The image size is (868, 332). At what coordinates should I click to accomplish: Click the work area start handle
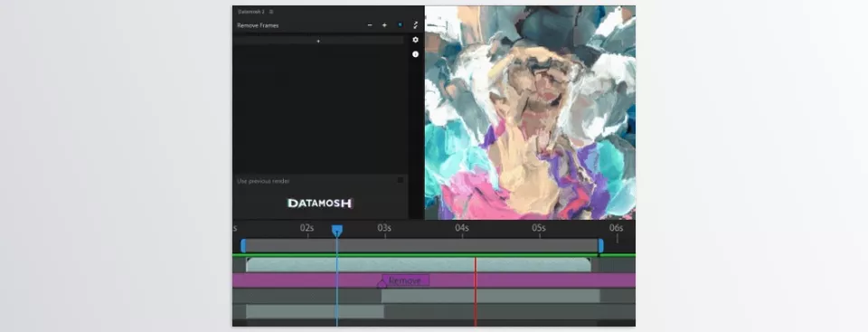243,245
